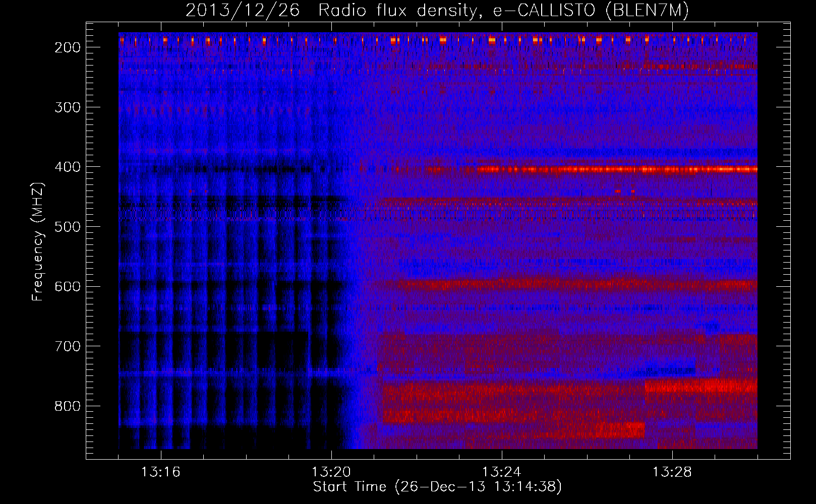Click the 13:28 time tick label
Viewport: 816px width, 504px height.
[x=672, y=472]
